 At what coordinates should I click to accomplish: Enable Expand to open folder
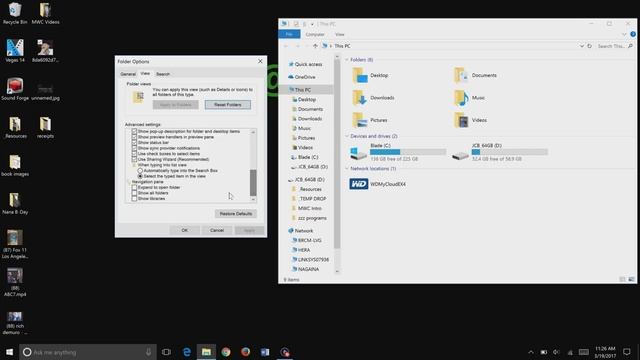point(134,187)
